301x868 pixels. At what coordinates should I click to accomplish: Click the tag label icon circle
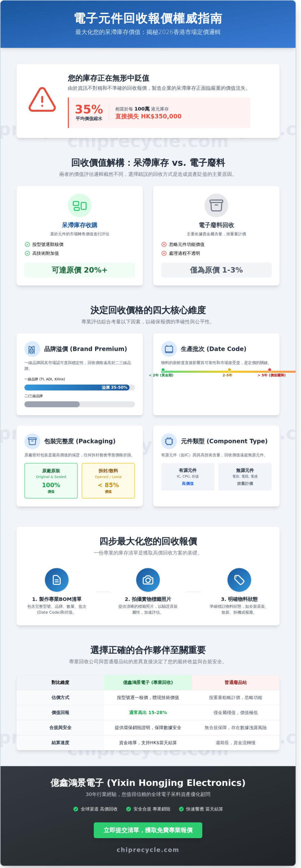pyautogui.click(x=239, y=580)
